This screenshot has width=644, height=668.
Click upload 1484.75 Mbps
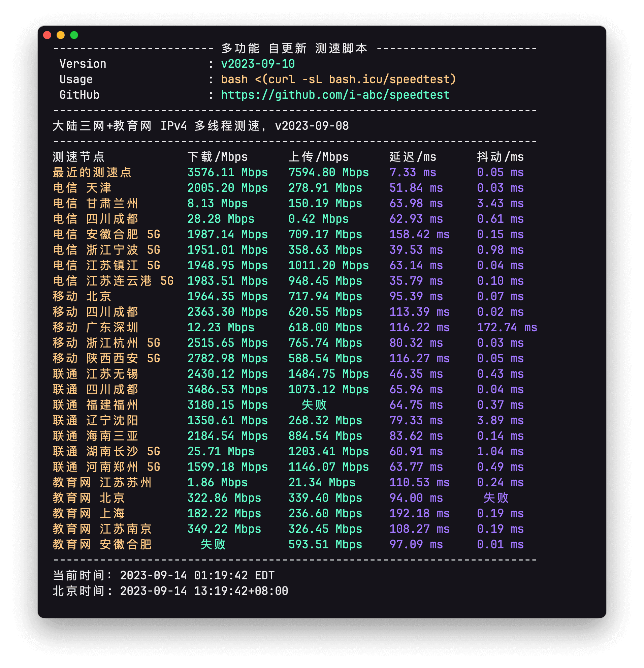(x=328, y=374)
